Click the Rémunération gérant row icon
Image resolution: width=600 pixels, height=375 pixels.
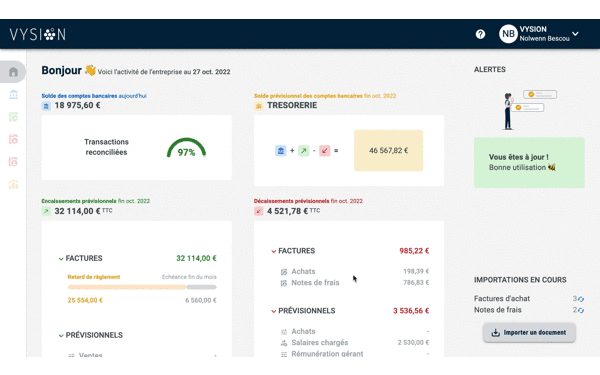point(284,355)
